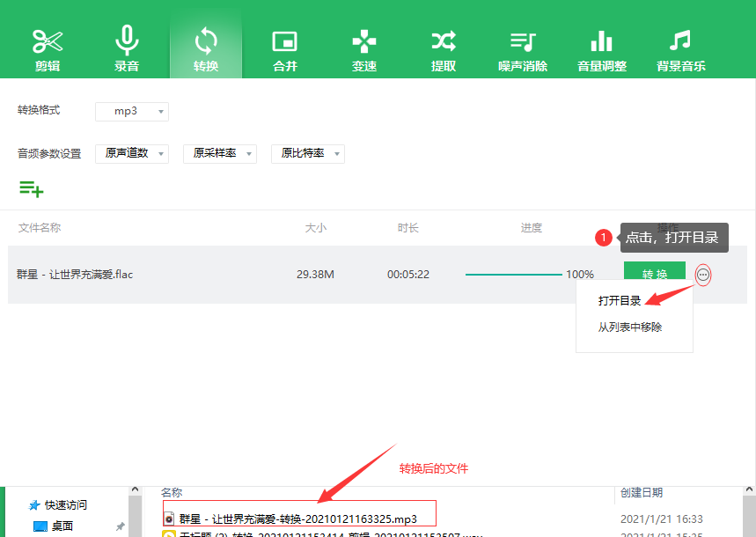This screenshot has height=537, width=756.
Task: Click the green 转换 button
Action: tap(654, 271)
